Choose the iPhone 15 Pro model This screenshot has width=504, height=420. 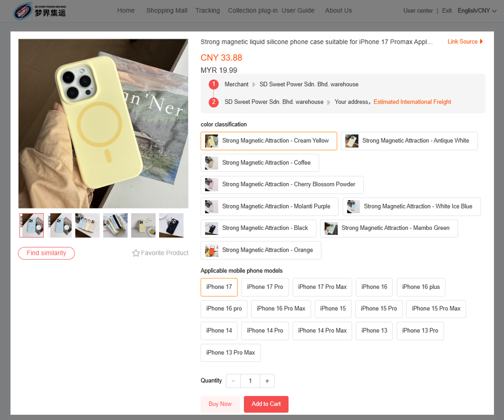379,309
